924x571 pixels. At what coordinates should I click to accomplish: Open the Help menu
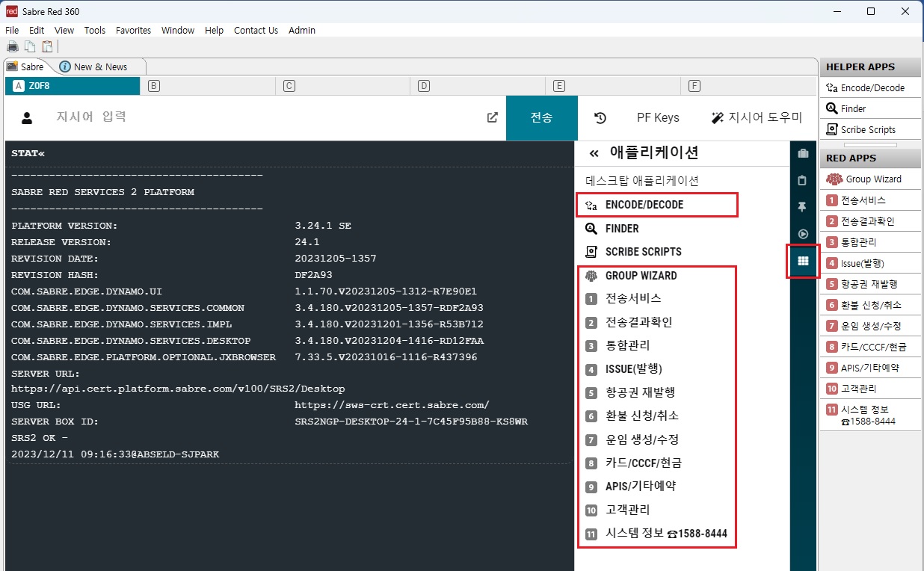(x=214, y=31)
